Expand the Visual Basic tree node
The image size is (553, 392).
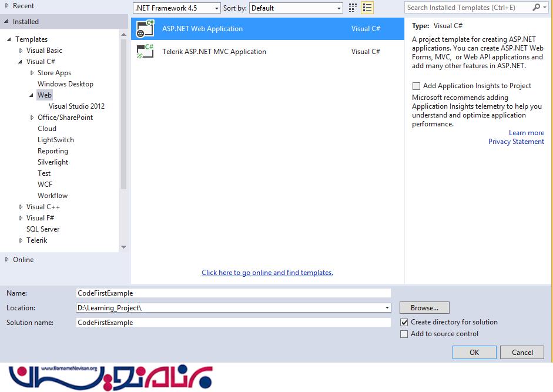coord(21,51)
